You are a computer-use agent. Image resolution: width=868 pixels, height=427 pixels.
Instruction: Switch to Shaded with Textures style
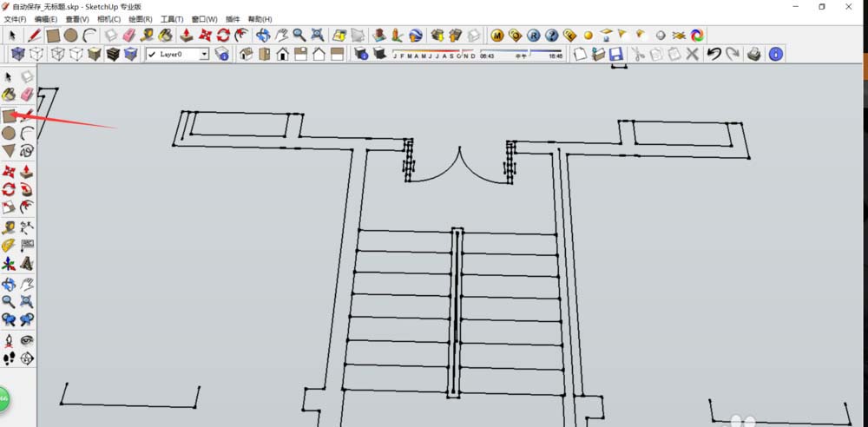pyautogui.click(x=113, y=54)
